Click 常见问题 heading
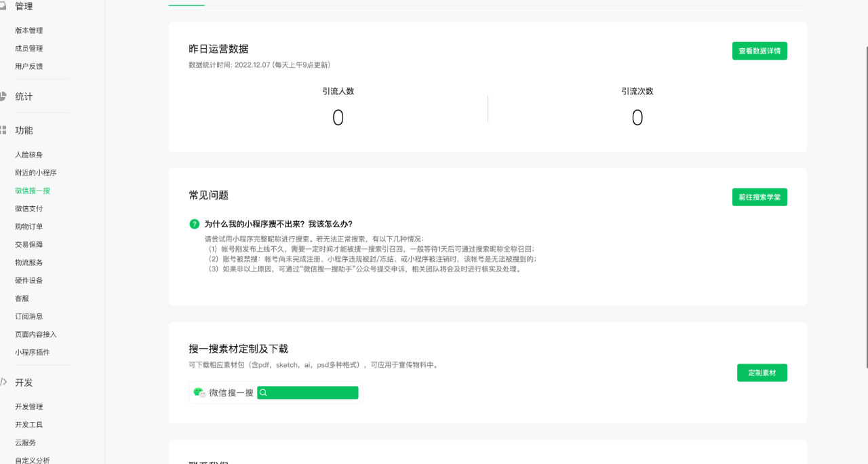Viewport: 868px width, 464px height. pos(209,195)
